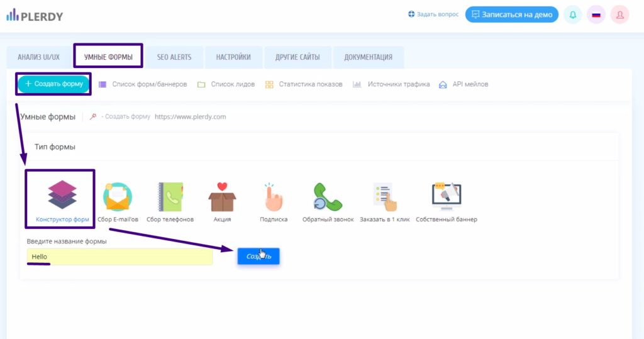Click the Создать форму button
Viewport: 644px width, 339px height.
pyautogui.click(x=53, y=84)
